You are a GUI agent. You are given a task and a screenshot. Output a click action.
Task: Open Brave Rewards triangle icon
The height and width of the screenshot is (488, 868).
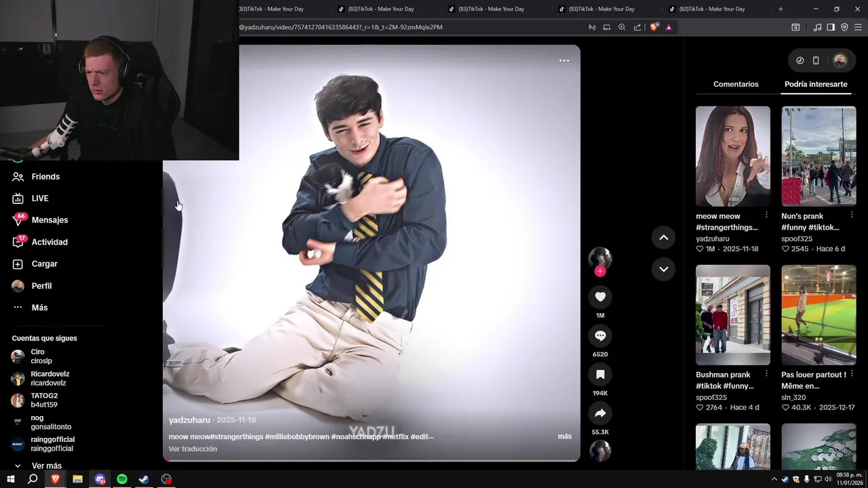(x=669, y=27)
